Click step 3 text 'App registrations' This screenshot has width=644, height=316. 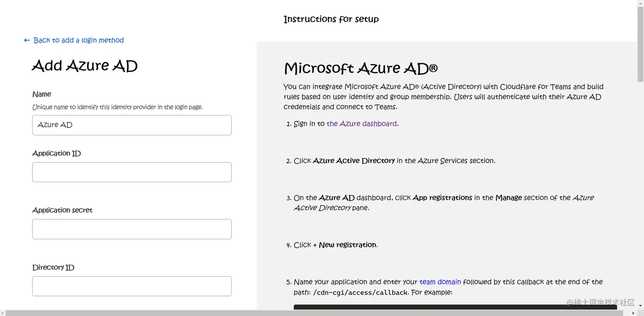coord(442,198)
